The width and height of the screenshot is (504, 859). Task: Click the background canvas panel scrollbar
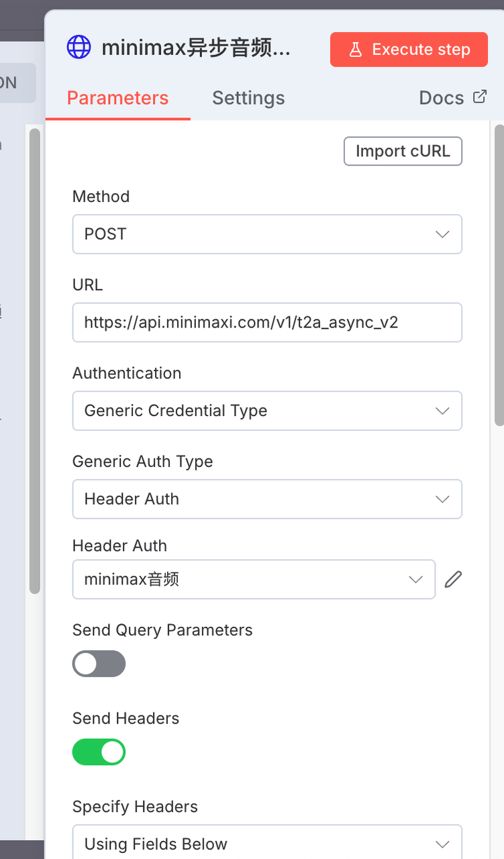click(x=35, y=361)
